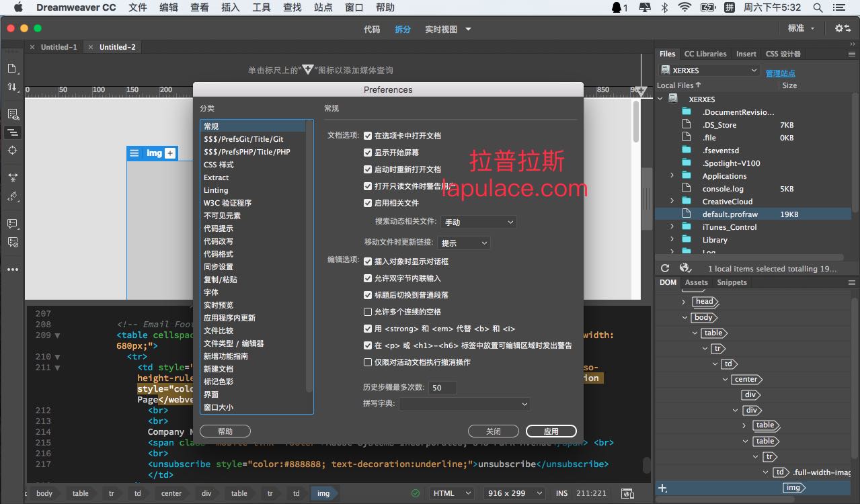Switch to the Snippets tab
The height and width of the screenshot is (504, 860).
[732, 282]
